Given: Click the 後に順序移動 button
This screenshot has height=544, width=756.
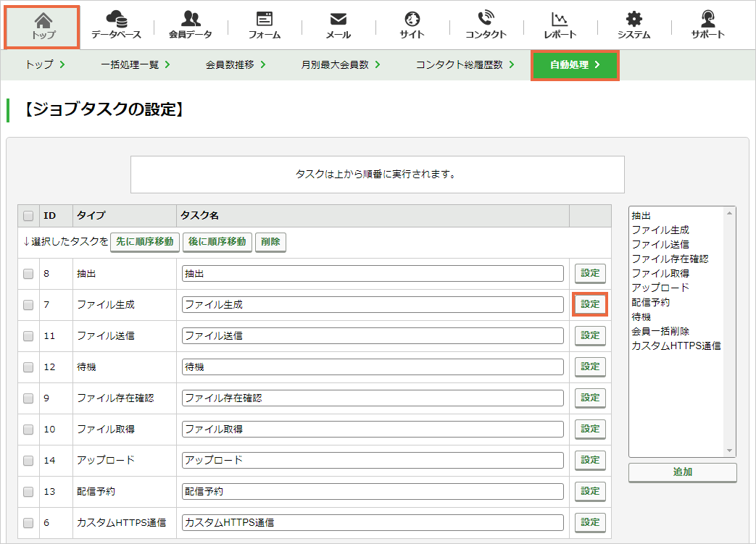Looking at the screenshot, I should tap(217, 242).
